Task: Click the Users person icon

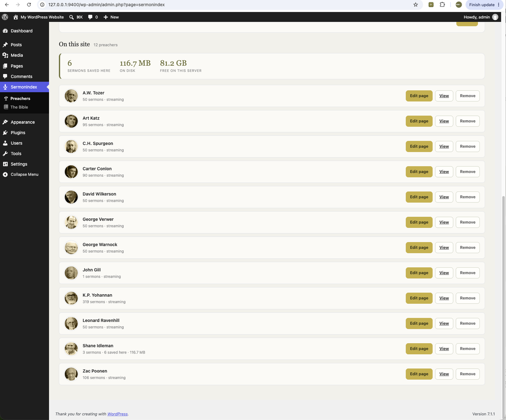Action: tap(5, 143)
